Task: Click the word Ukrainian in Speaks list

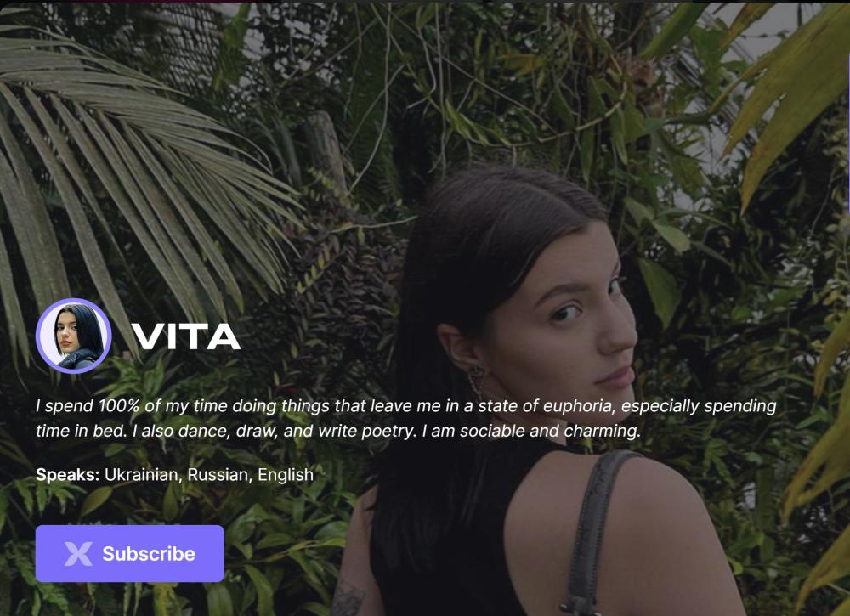Action: coord(141,475)
